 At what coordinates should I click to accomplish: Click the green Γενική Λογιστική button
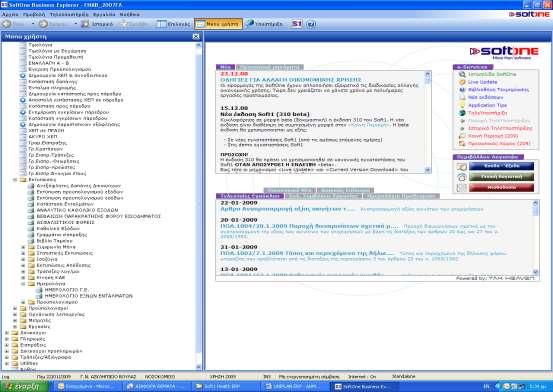501,177
